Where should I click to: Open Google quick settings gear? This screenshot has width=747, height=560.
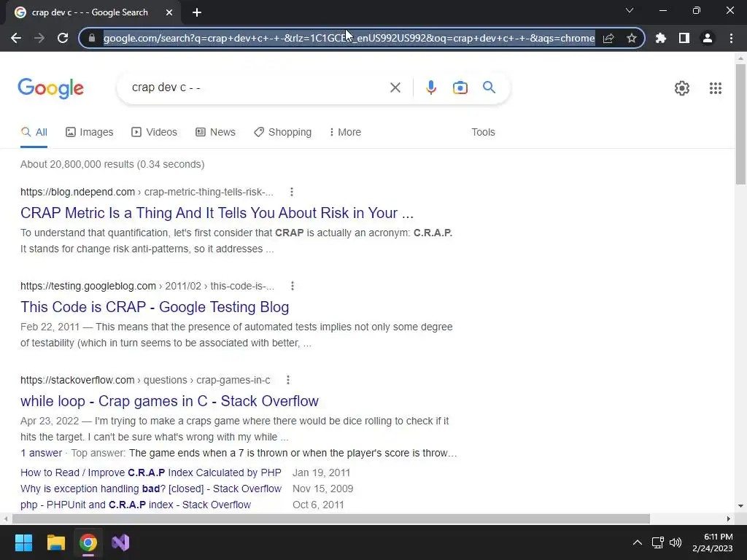pos(682,88)
